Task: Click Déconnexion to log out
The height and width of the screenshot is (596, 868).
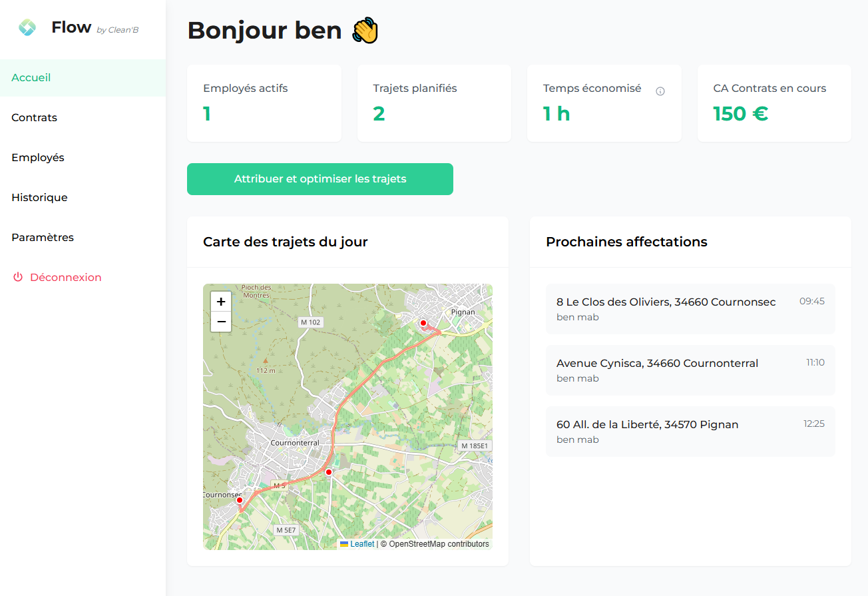Action: pyautogui.click(x=65, y=277)
